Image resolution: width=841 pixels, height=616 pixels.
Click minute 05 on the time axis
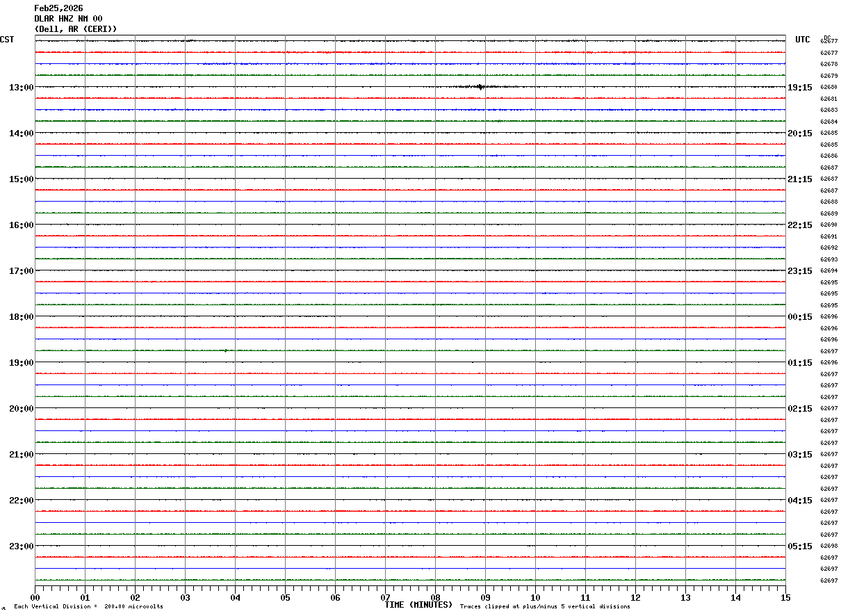click(x=286, y=597)
